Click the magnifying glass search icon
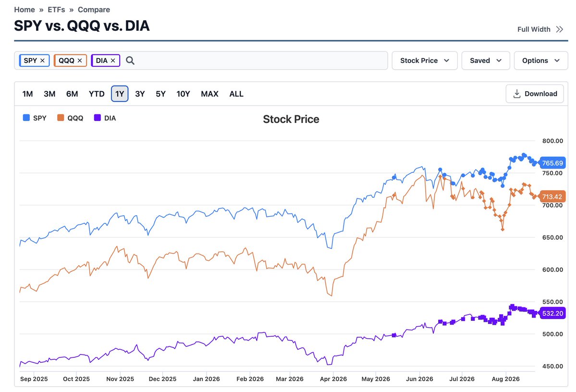The image size is (576, 392). pyautogui.click(x=130, y=61)
